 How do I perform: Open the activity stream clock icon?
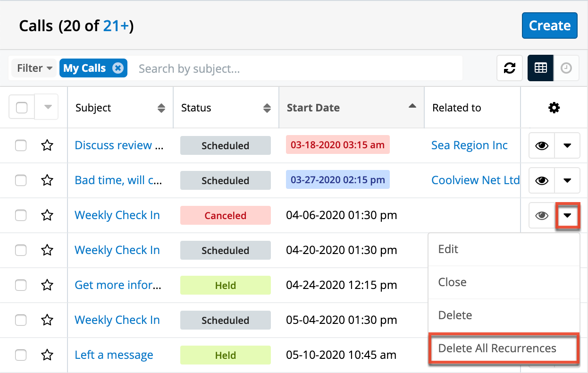point(566,68)
